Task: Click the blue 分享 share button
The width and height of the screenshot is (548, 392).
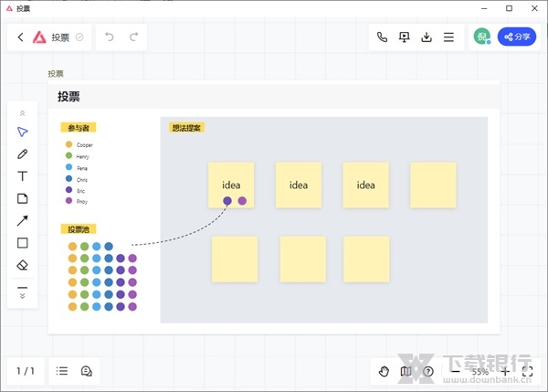Action: coord(516,37)
